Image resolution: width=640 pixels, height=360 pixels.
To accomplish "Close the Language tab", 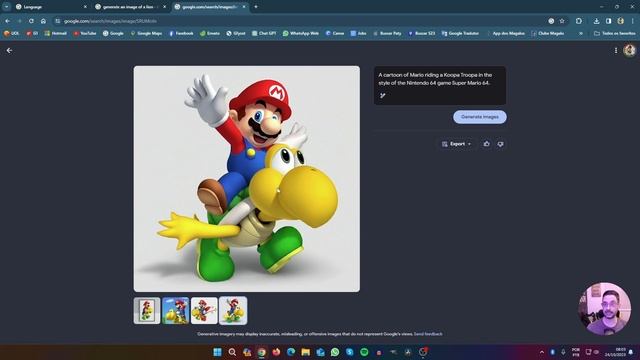I will point(85,7).
